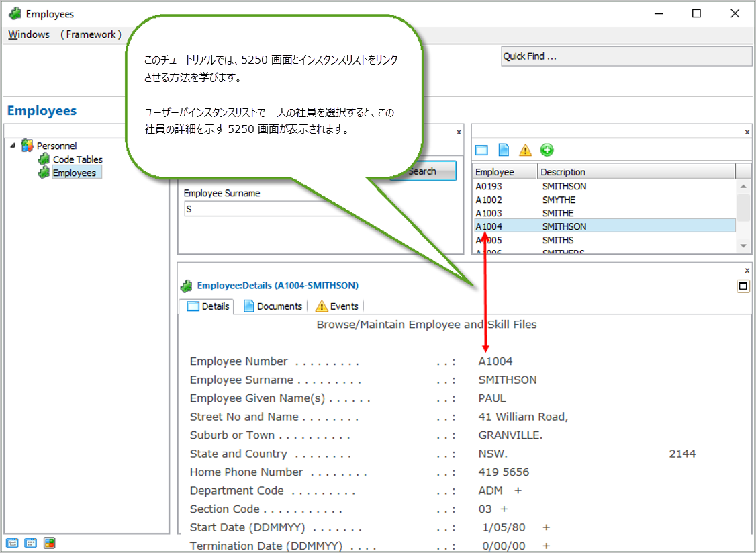Screen dimensions: 756x553
Task: Open Code Tables in the tree
Action: pyautogui.click(x=78, y=159)
